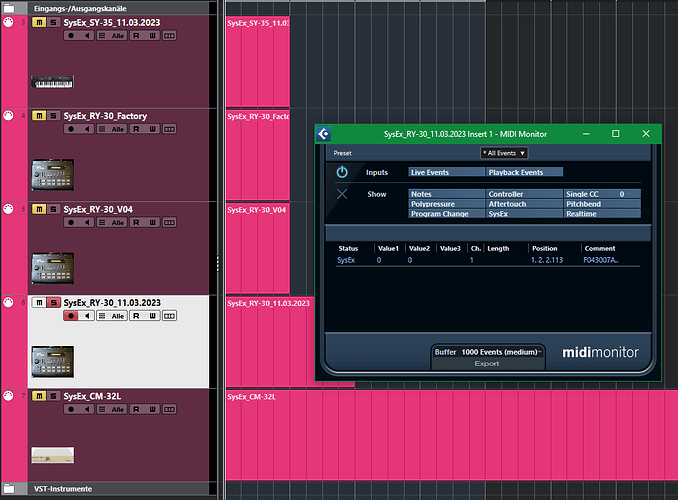Viewport: 678px width, 500px height.
Task: Open Alle channel dropdown on SysEx_RY-30_V04 track
Action: pyautogui.click(x=117, y=222)
